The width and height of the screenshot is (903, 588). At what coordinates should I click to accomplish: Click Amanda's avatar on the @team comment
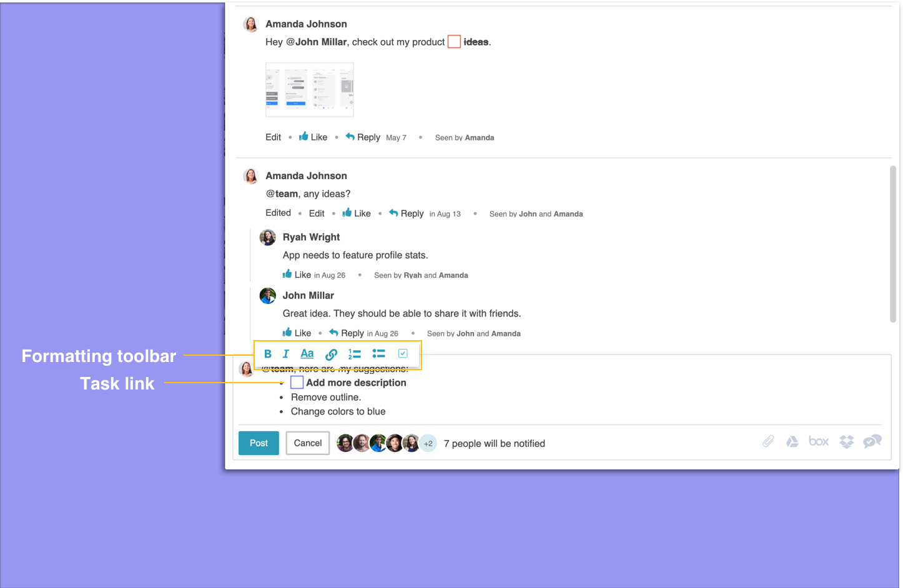click(x=251, y=176)
